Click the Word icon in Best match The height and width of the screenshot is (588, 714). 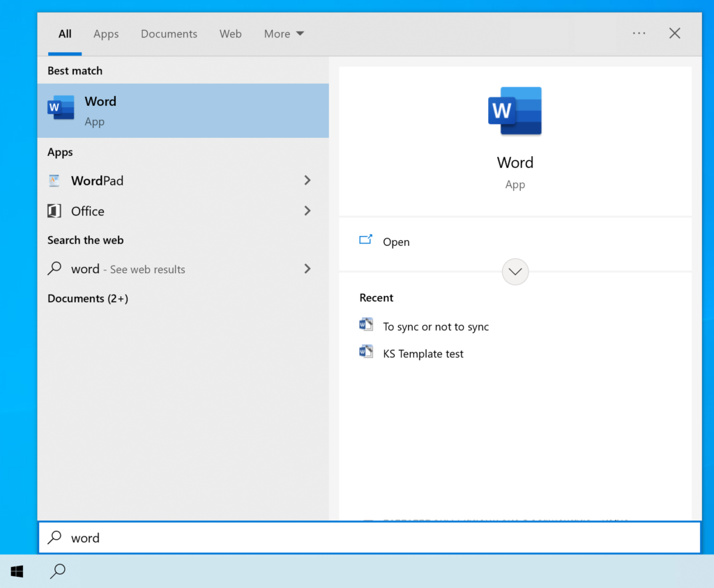click(61, 108)
